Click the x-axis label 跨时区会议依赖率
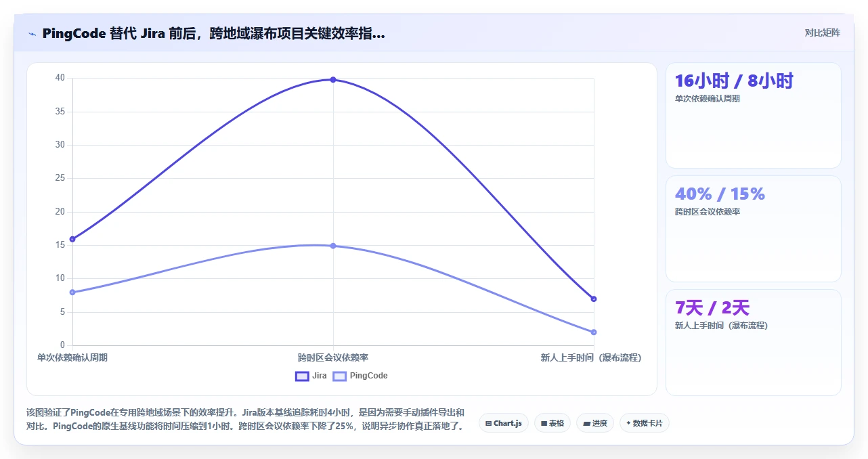The width and height of the screenshot is (868, 459). click(333, 357)
